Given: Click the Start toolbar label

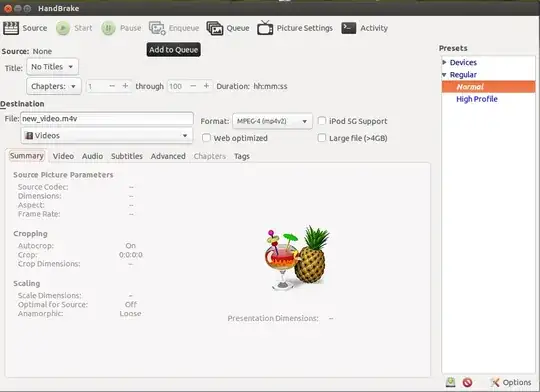Looking at the screenshot, I should (83, 28).
